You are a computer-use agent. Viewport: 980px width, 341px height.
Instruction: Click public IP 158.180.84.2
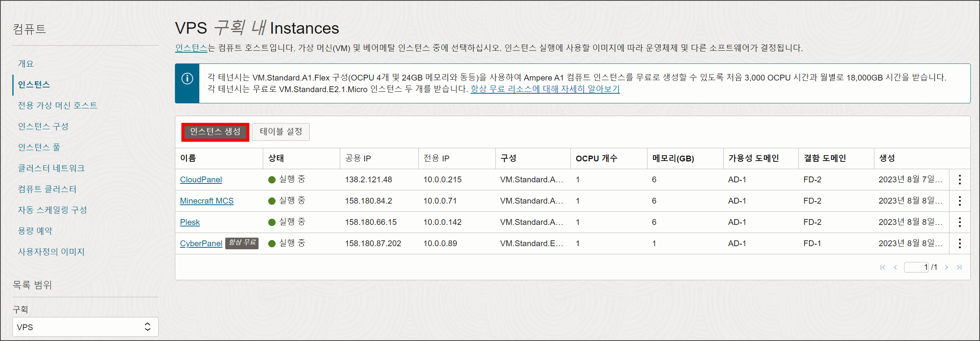coord(368,201)
